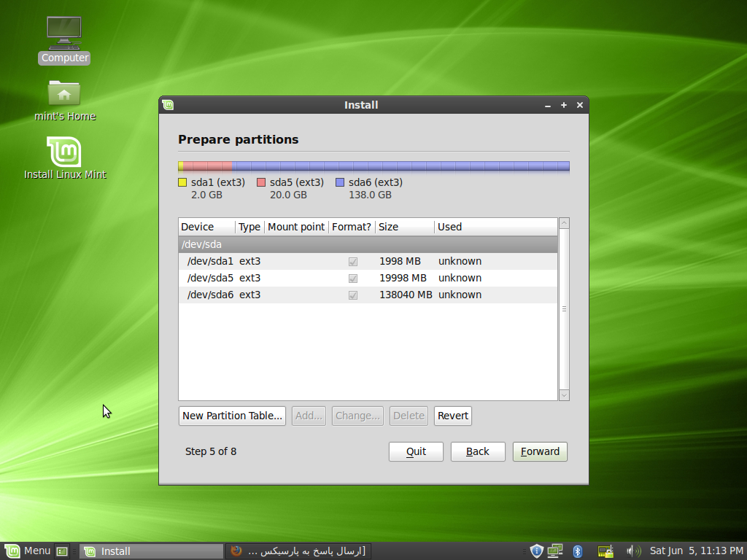This screenshot has width=747, height=560.
Task: Click Forward to continue installation
Action: click(x=540, y=451)
